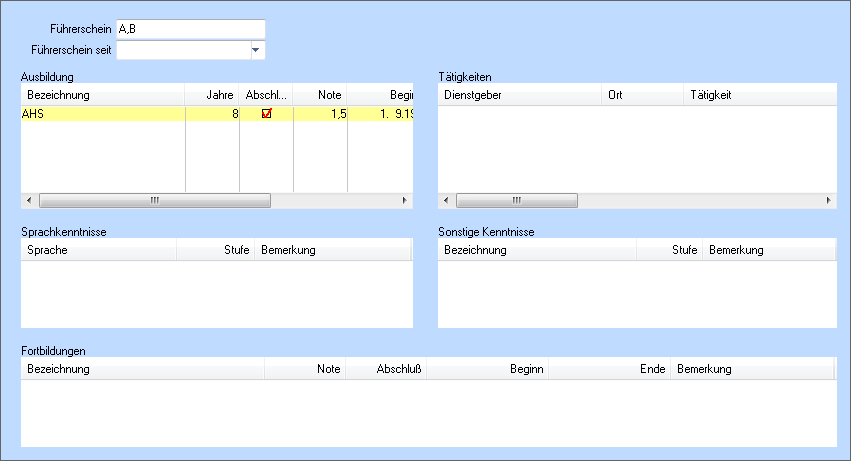Click the Führerschein input field
Screen dimensions: 851x461
pyautogui.click(x=190, y=29)
